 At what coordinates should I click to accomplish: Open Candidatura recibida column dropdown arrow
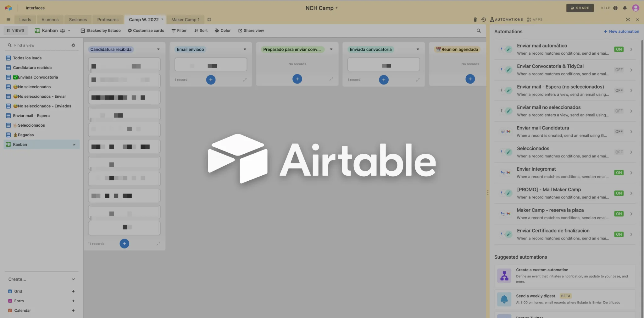click(x=158, y=49)
